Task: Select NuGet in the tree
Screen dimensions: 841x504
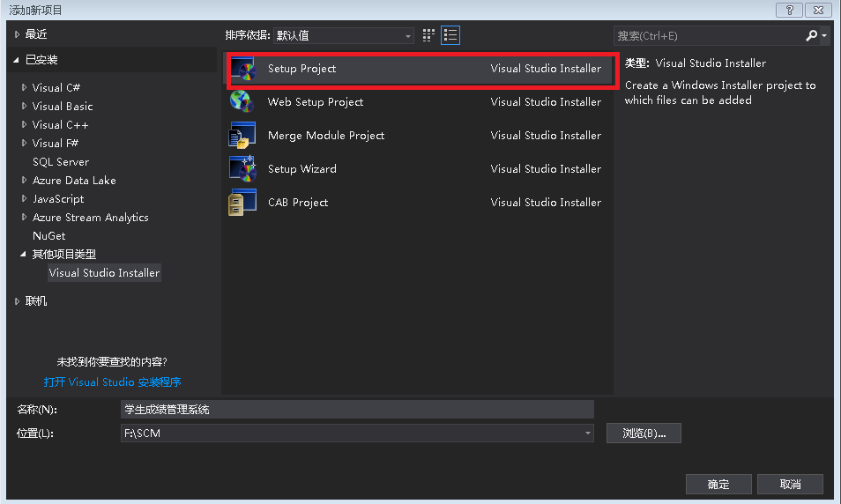Action: click(x=48, y=236)
